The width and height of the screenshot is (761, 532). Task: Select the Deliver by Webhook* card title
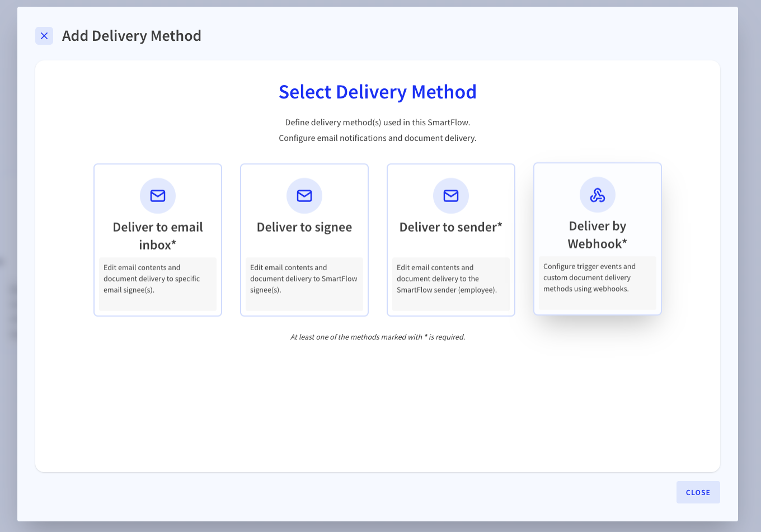[x=598, y=235]
